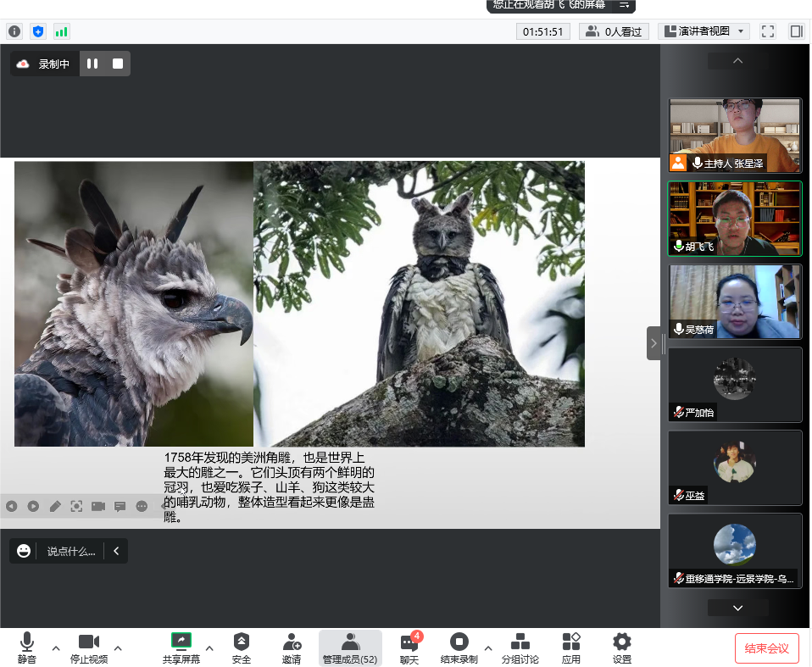The height and width of the screenshot is (667, 812).
Task: Select 严加怡 participant tile
Action: [734, 384]
